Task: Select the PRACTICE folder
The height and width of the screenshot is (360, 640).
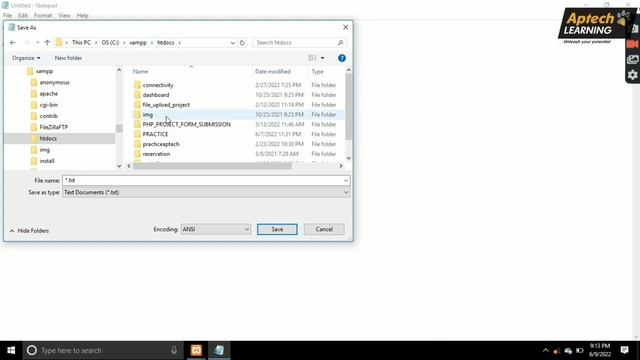Action: [x=155, y=134]
